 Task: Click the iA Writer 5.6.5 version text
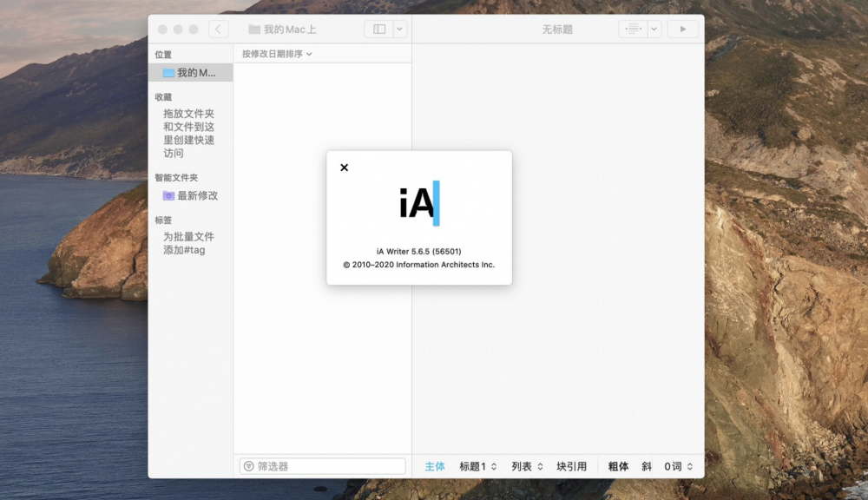click(419, 252)
